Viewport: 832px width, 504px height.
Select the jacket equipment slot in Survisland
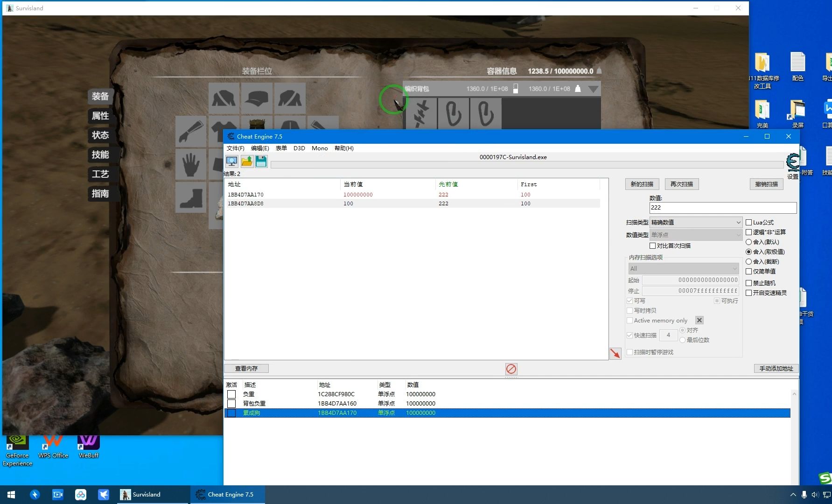click(x=224, y=98)
